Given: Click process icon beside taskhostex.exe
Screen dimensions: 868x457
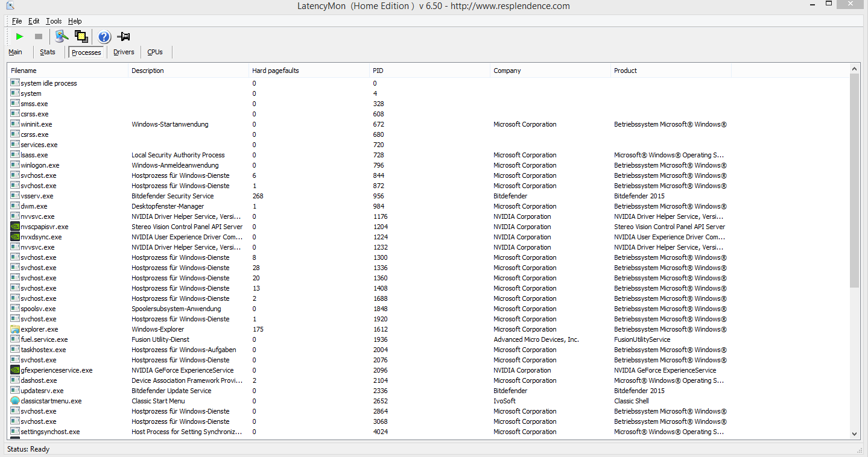Looking at the screenshot, I should click(15, 350).
